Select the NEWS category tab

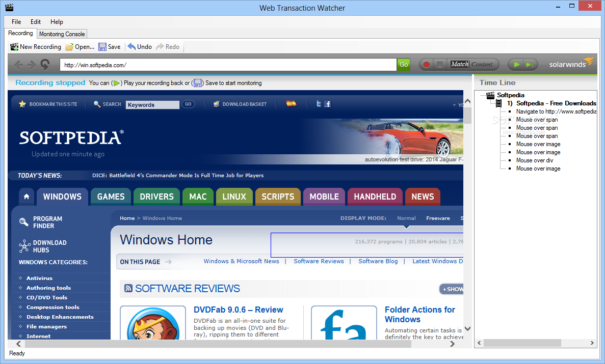423,197
